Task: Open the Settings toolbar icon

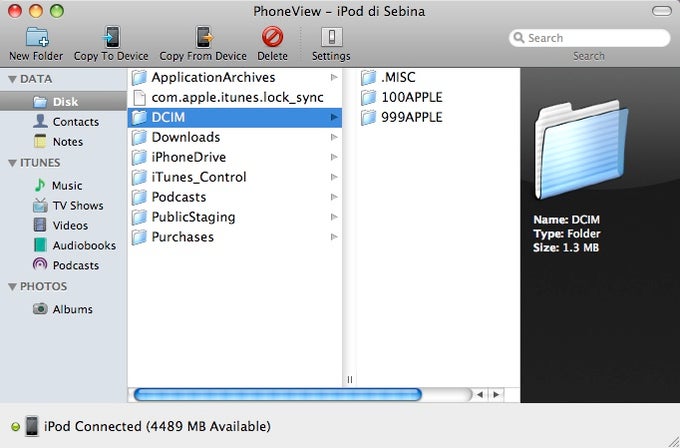Action: click(x=332, y=37)
